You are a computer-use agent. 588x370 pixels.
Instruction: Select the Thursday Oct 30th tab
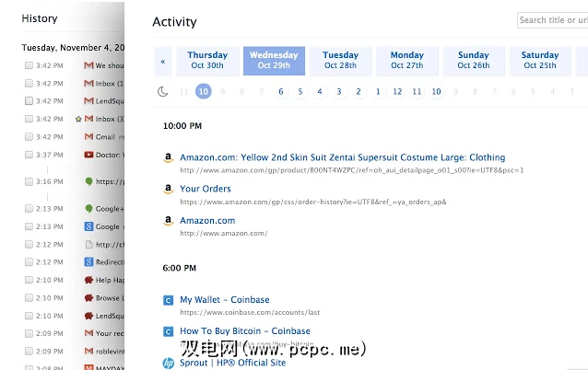pos(207,61)
